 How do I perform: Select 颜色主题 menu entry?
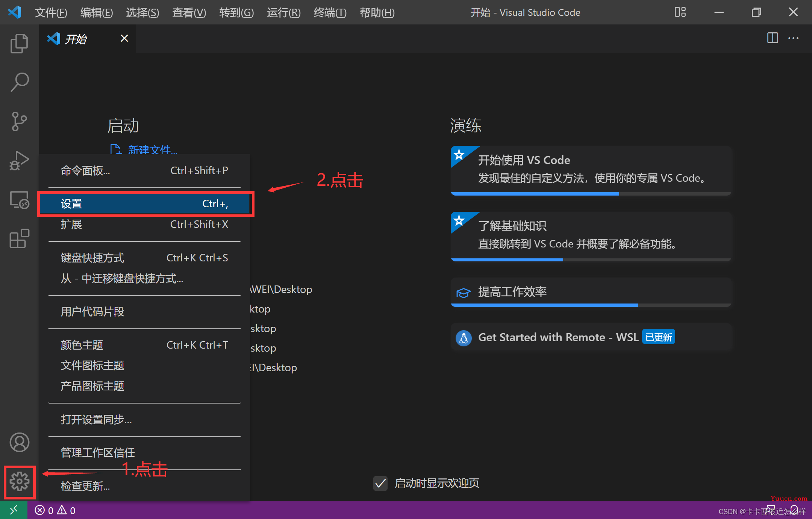(145, 345)
